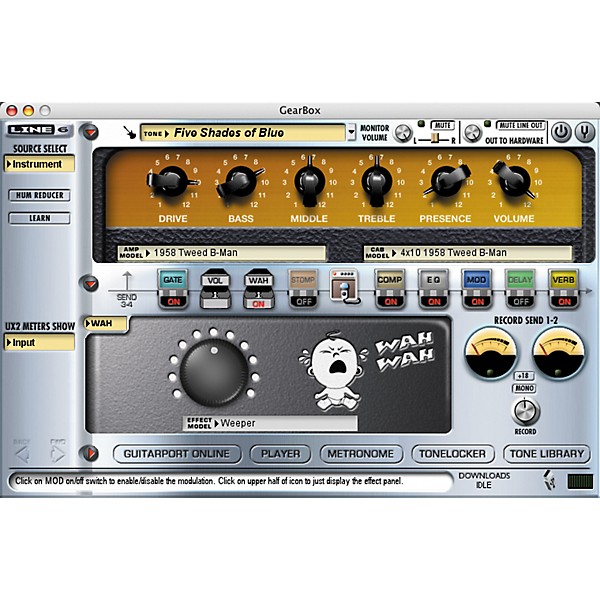Image resolution: width=600 pixels, height=600 pixels.
Task: Toggle the GATE on switch
Action: pos(173,301)
